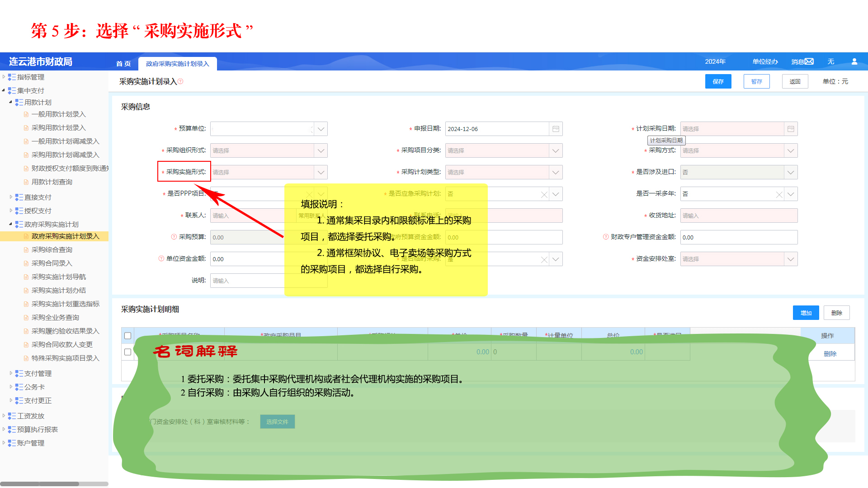This screenshot has height=488, width=868.
Task: Expand the 直接支付 tree node
Action: [11, 197]
